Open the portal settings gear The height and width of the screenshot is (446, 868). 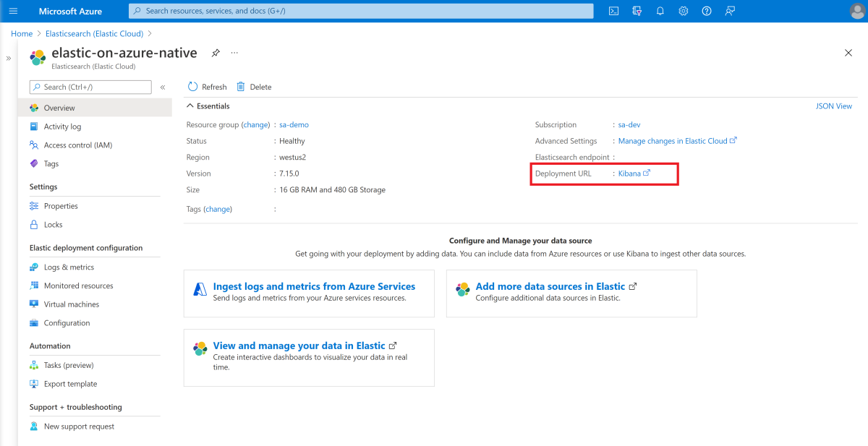[683, 11]
